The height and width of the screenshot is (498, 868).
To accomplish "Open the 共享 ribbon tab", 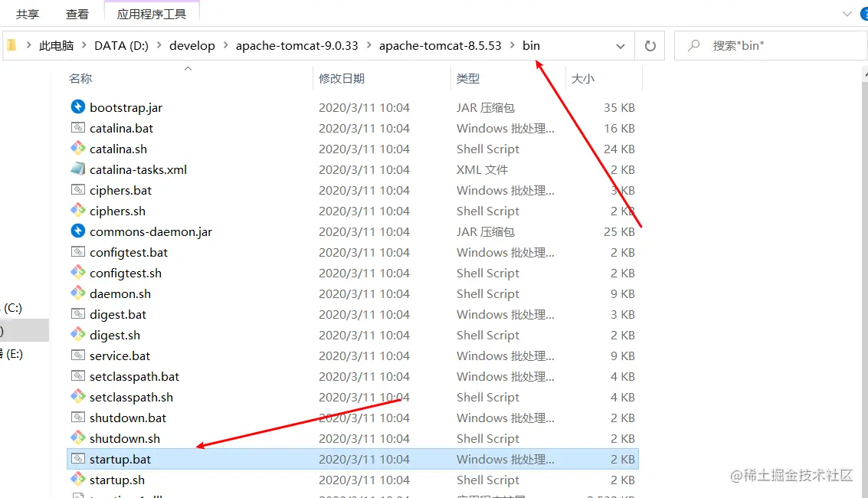I will pos(27,15).
